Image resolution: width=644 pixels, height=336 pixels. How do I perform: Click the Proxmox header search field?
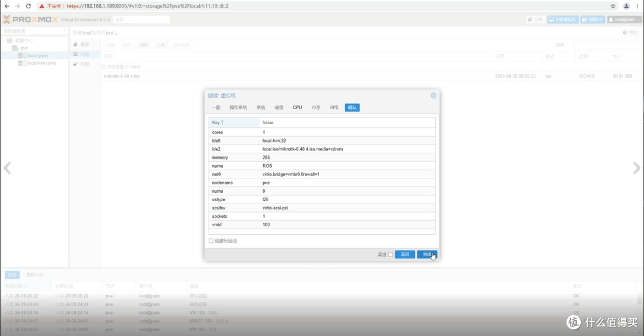point(141,19)
